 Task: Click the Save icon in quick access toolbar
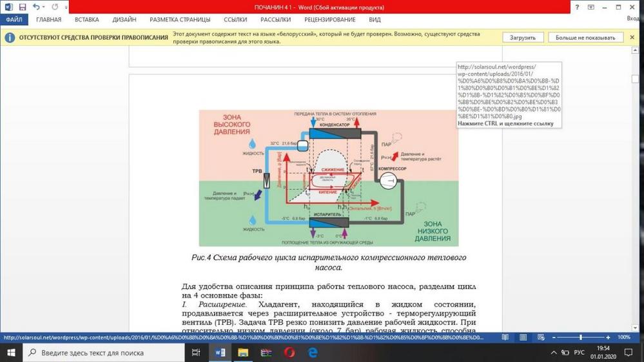[23, 7]
